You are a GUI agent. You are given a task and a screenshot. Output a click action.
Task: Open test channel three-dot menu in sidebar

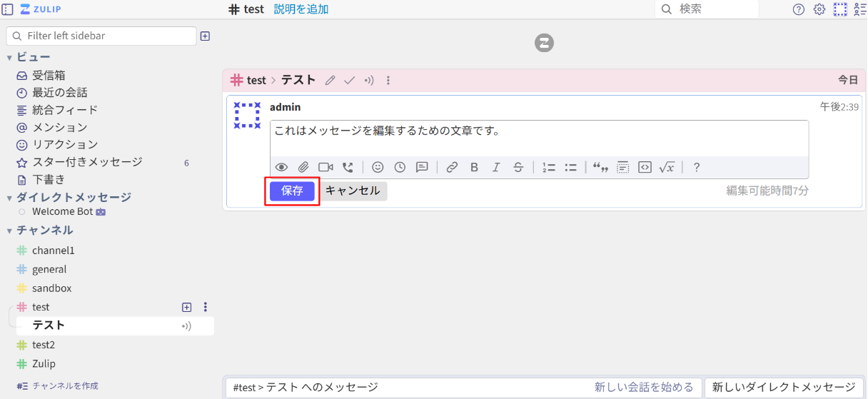point(206,307)
